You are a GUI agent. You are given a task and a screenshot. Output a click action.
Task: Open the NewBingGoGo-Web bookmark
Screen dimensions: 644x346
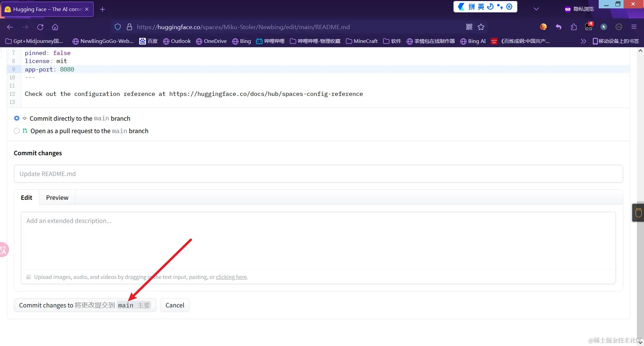[x=103, y=41]
